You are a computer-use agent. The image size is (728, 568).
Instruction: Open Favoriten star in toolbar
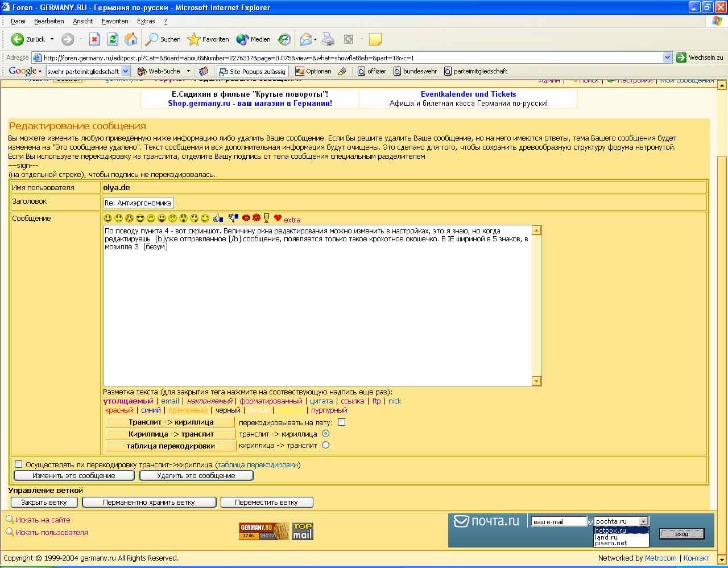208,39
